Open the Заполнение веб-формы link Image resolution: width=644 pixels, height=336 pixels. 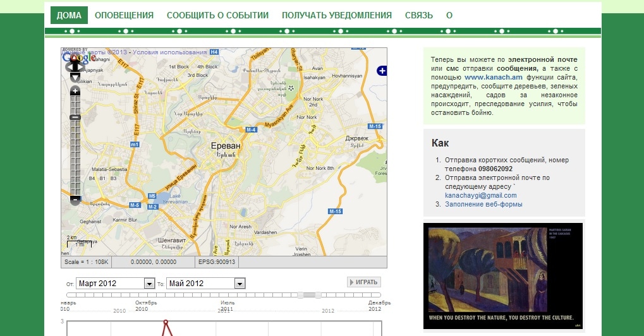483,205
